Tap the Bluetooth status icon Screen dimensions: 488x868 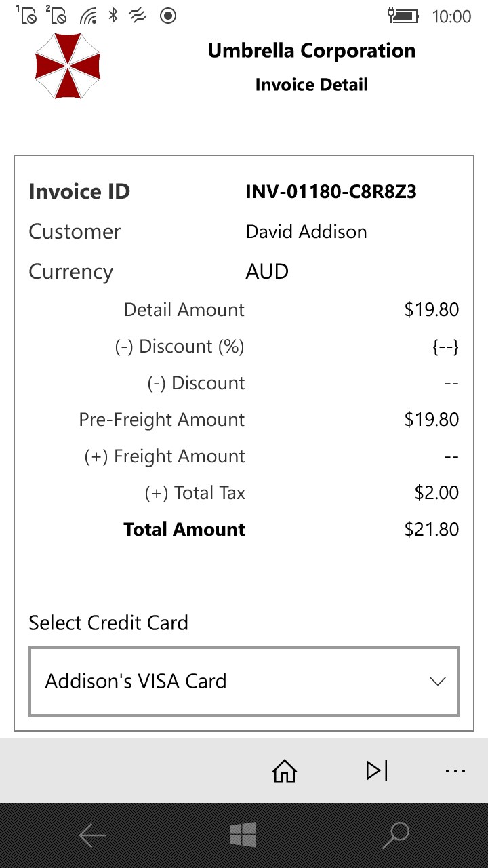coord(113,15)
